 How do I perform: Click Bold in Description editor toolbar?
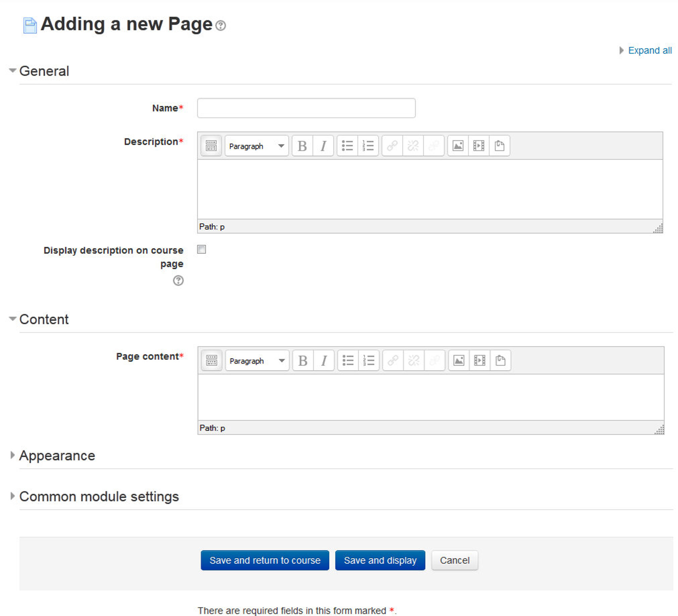click(x=302, y=146)
